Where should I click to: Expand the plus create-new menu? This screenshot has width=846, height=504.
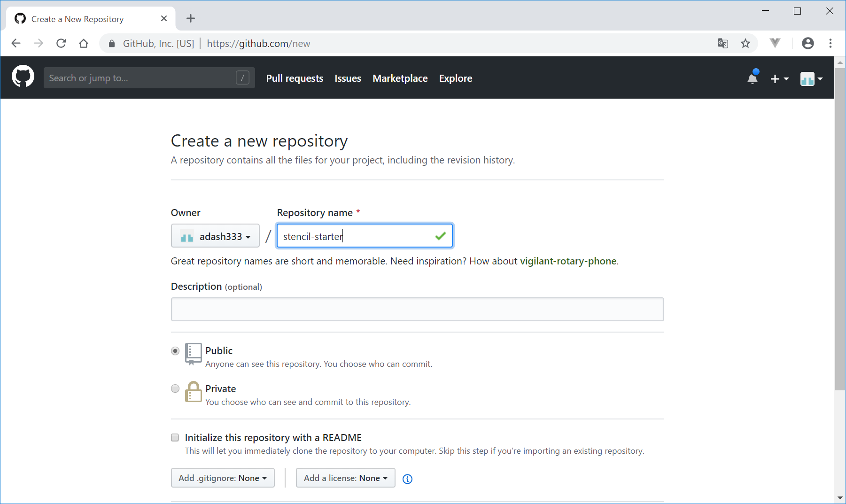[x=779, y=79]
